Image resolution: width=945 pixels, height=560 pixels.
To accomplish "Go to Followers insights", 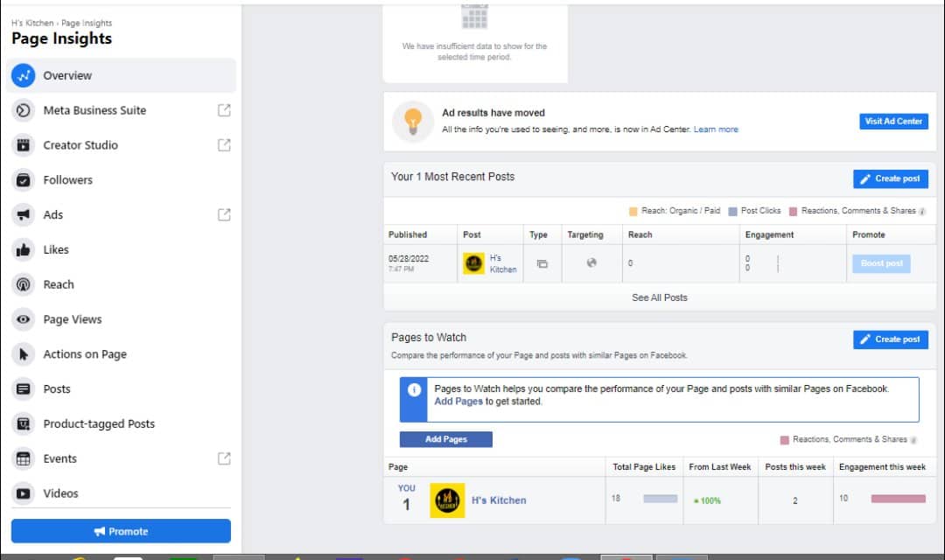I will tap(121, 180).
